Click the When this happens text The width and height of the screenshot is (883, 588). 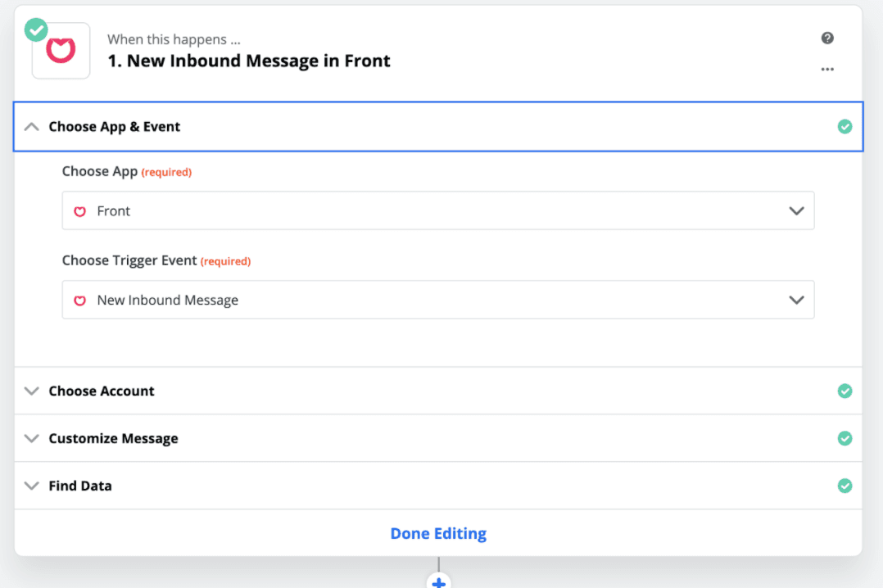(174, 39)
